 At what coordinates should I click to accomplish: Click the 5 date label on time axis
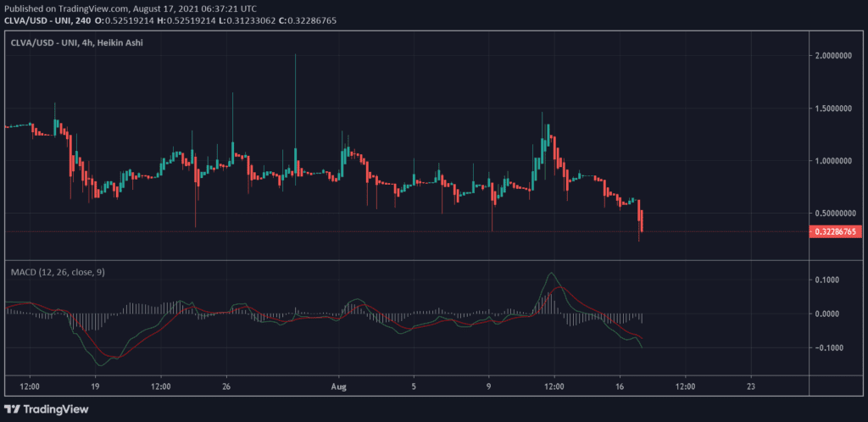[x=414, y=385]
